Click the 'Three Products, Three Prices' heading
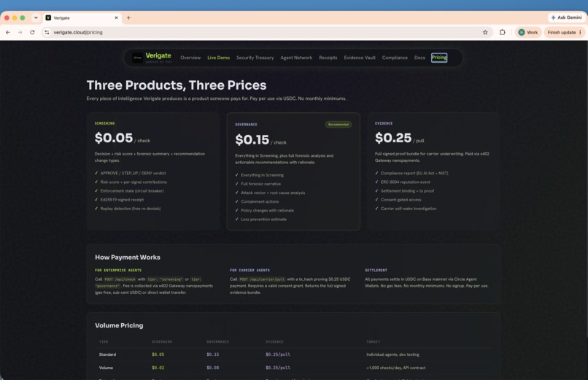 click(177, 85)
